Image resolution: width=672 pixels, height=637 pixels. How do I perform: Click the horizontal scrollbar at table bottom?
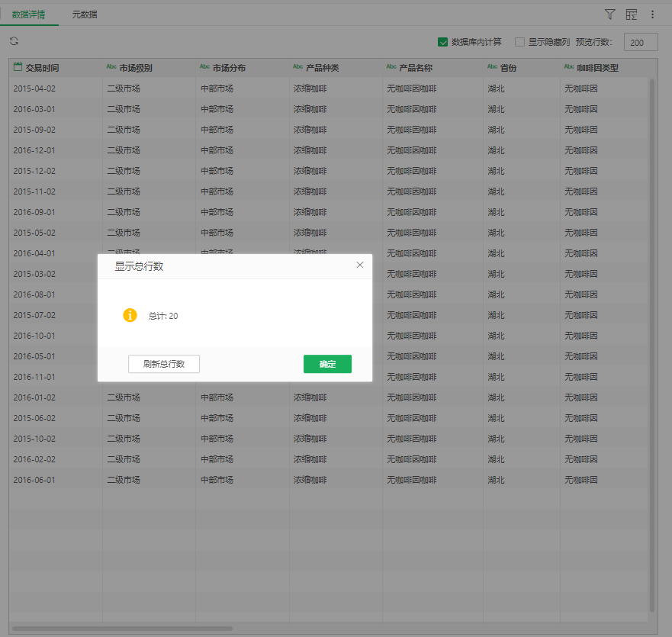122,629
